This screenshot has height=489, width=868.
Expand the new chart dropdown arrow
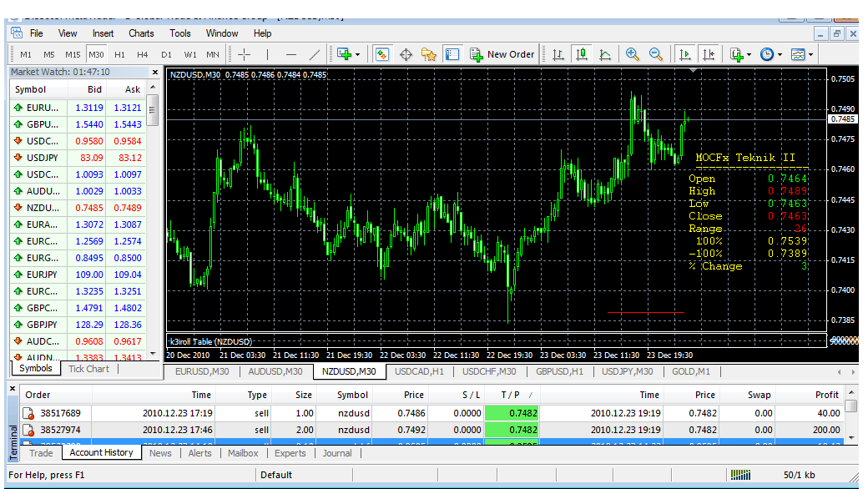(x=357, y=55)
